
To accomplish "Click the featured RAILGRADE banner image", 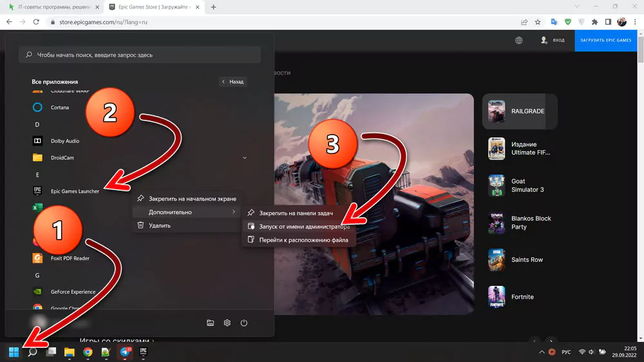I will tap(374, 204).
